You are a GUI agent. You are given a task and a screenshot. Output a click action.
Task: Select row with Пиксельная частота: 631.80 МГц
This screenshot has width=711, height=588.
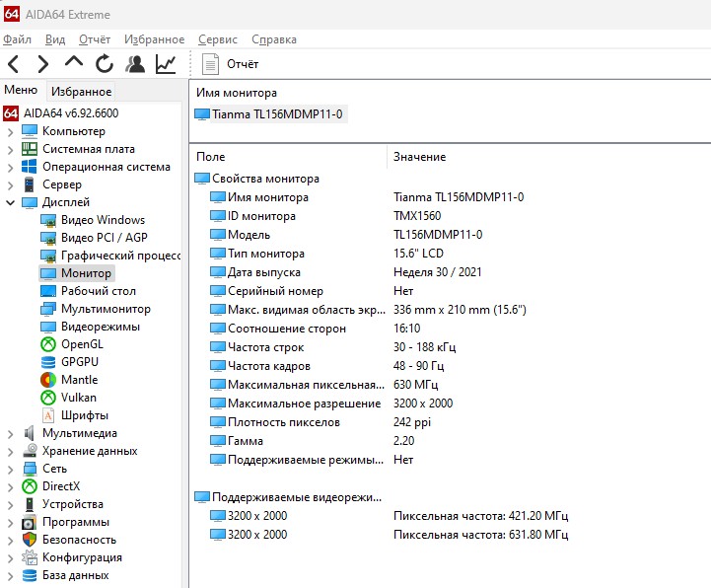click(390, 535)
